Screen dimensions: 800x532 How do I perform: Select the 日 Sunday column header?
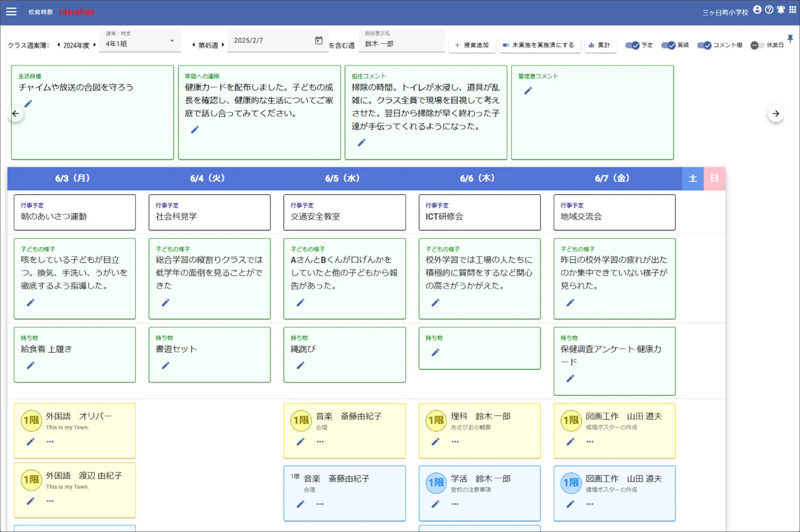pos(714,178)
